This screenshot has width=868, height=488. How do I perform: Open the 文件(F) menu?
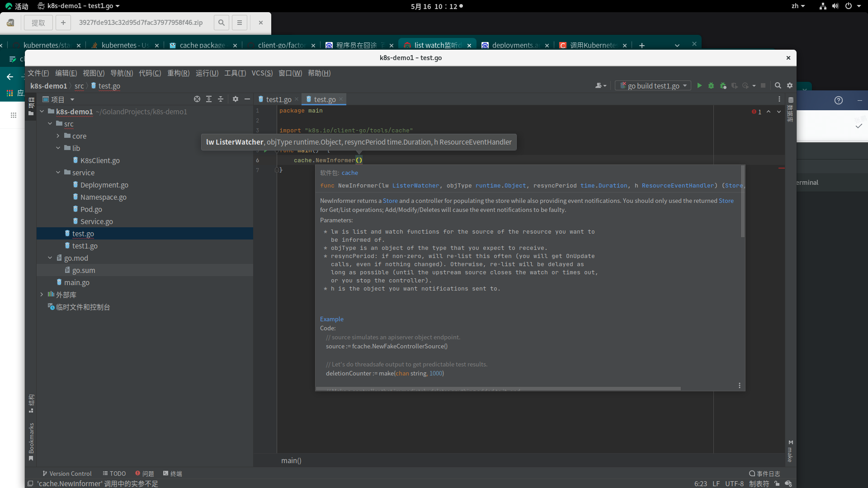point(38,73)
